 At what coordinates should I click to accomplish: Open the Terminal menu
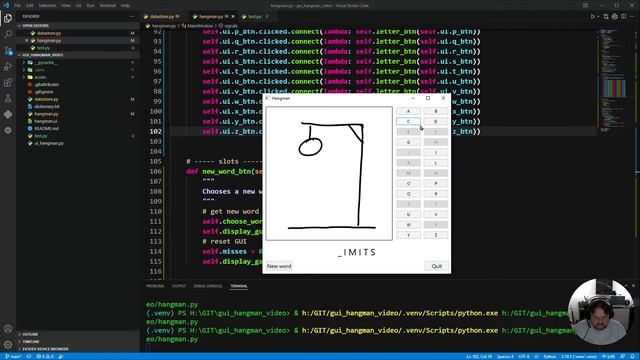pos(108,5)
